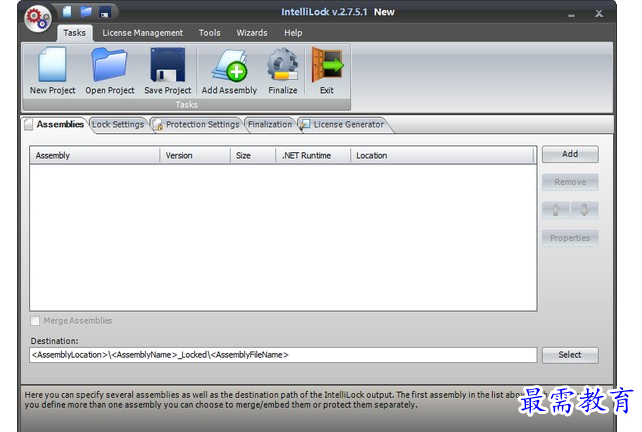Screen dimensions: 642x432
Task: Sort by the Size column header
Action: click(253, 156)
